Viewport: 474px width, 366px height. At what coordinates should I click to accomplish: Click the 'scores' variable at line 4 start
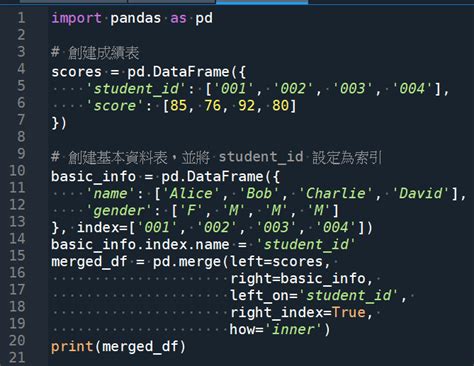pos(76,72)
